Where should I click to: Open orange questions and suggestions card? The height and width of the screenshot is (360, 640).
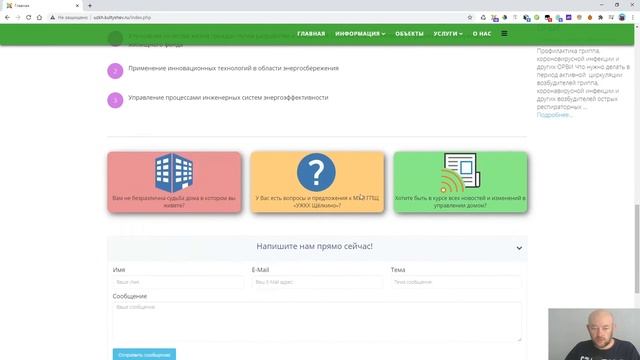[317, 182]
